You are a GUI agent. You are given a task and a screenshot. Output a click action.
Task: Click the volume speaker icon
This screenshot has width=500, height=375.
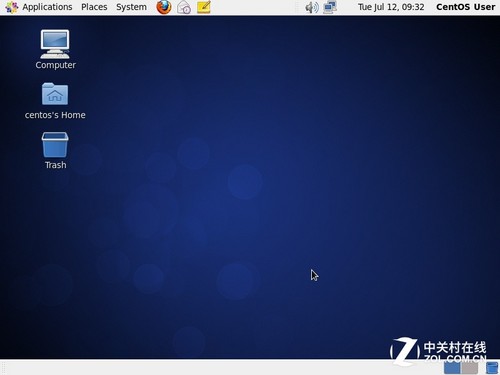tap(311, 7)
